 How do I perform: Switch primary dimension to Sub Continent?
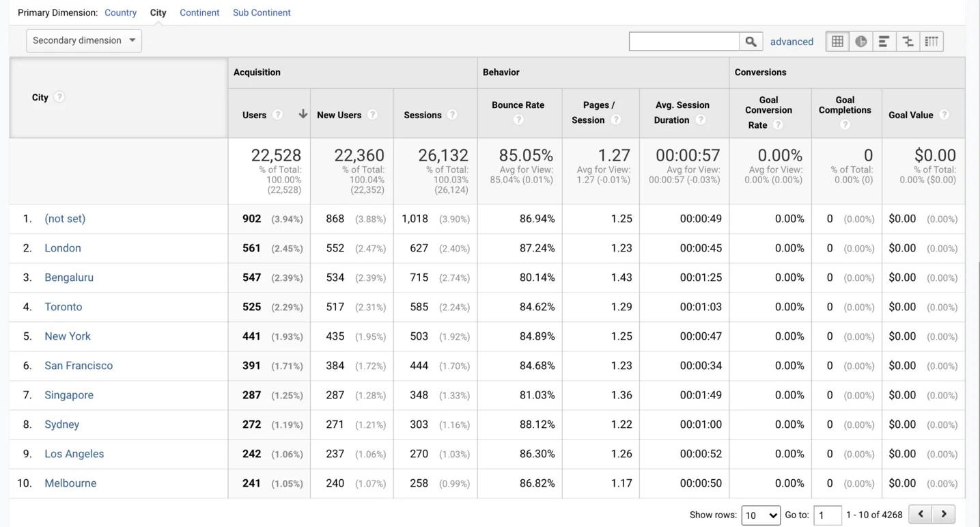click(262, 12)
